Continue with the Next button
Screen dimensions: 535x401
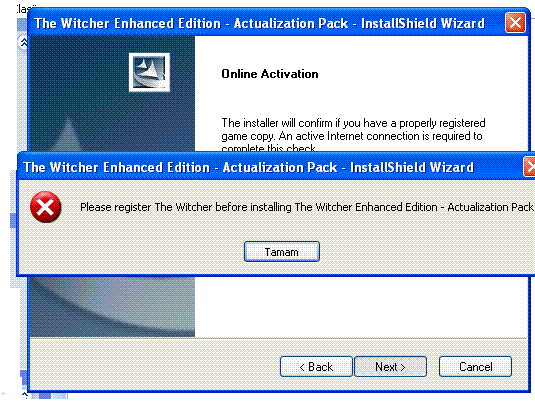pos(390,367)
